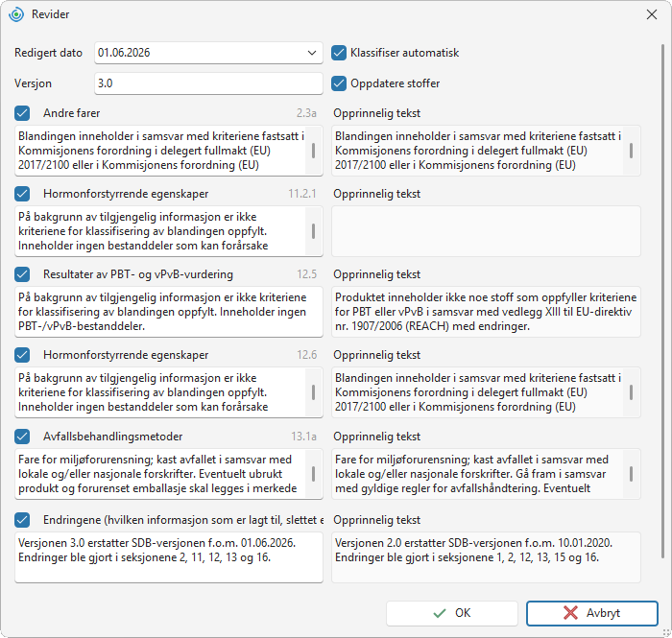Click the section number label 2.3a

pos(306,113)
